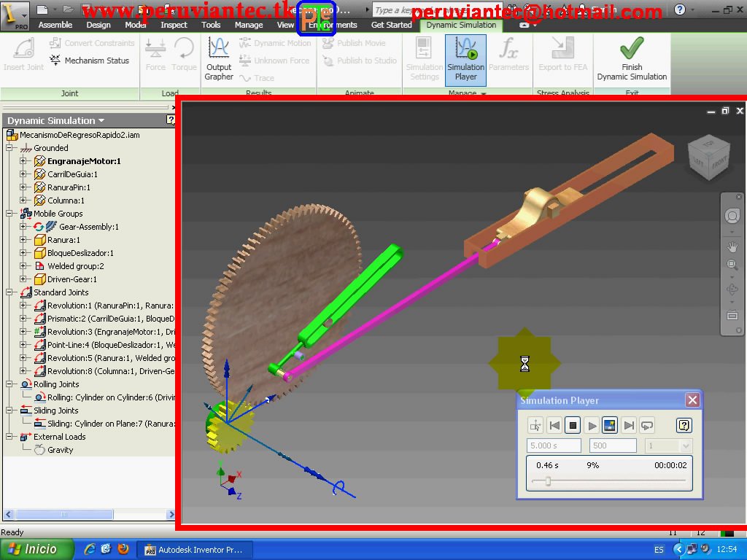Switch to the View ribbon tab
The image size is (747, 560).
tap(285, 24)
